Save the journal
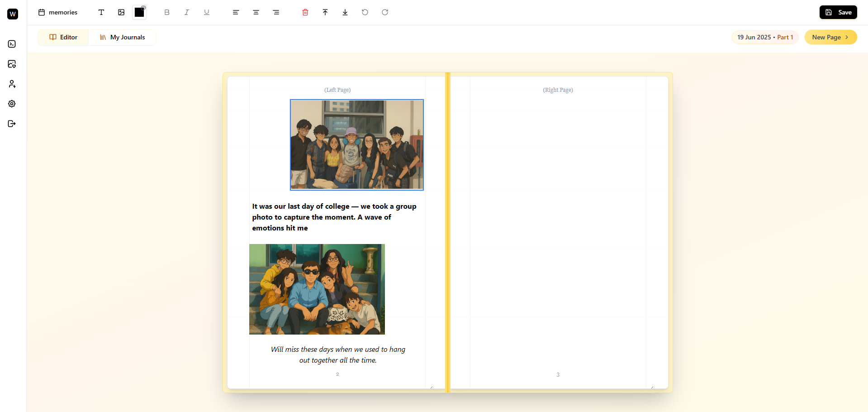 (x=838, y=12)
